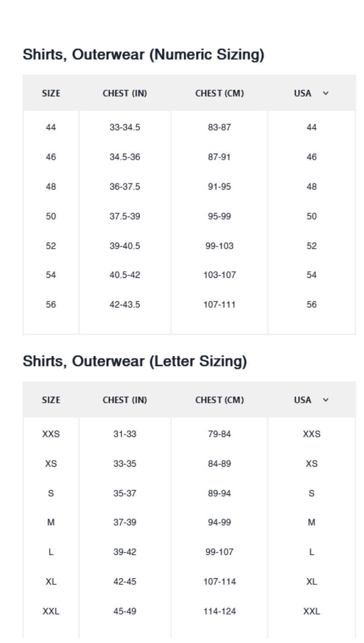
Task: Click the 107-111 chest centimeters cell
Action: point(219,305)
